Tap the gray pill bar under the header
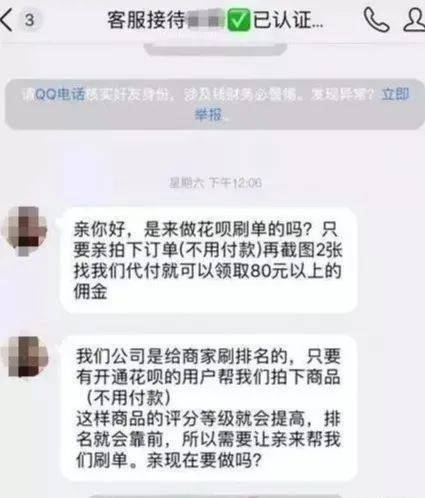Image resolution: width=425 pixels, height=498 pixels. pyautogui.click(x=215, y=49)
